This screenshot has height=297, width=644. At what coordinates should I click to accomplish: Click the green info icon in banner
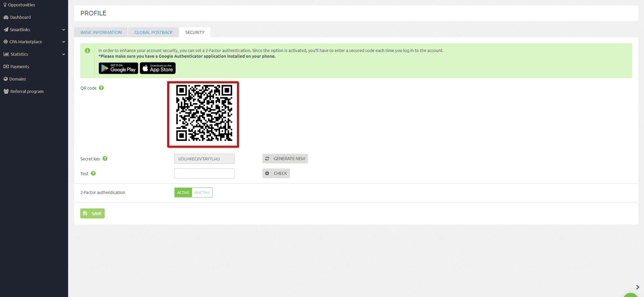tap(88, 51)
